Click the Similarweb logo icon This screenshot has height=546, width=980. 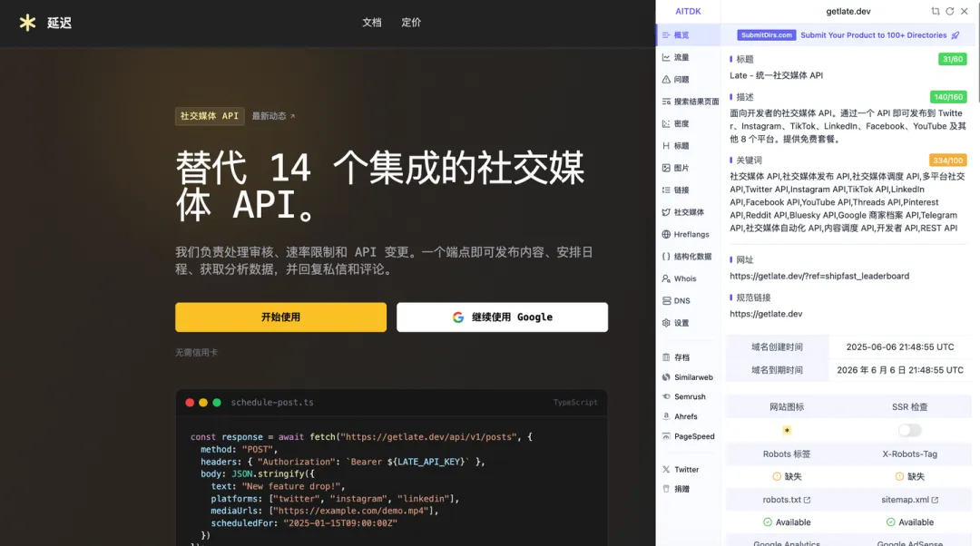tap(666, 377)
